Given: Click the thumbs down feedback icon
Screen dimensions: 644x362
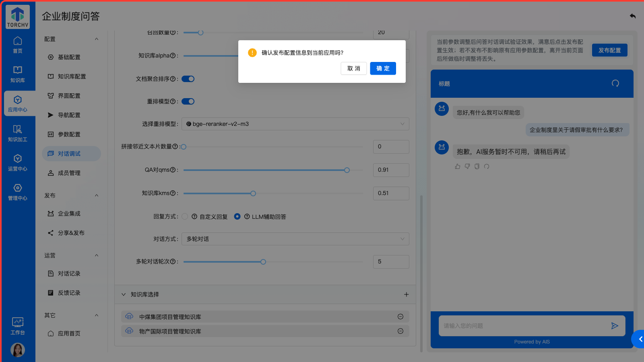Looking at the screenshot, I should (x=467, y=167).
